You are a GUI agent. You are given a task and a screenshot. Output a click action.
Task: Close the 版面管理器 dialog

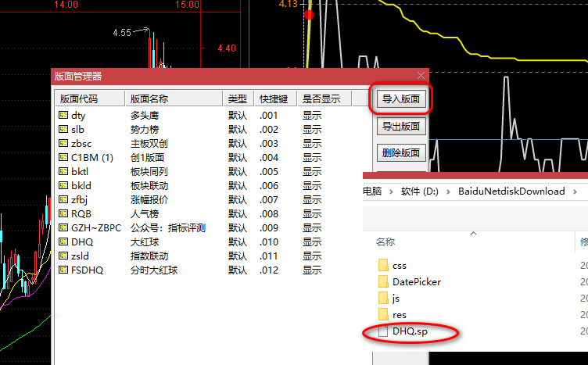point(421,76)
